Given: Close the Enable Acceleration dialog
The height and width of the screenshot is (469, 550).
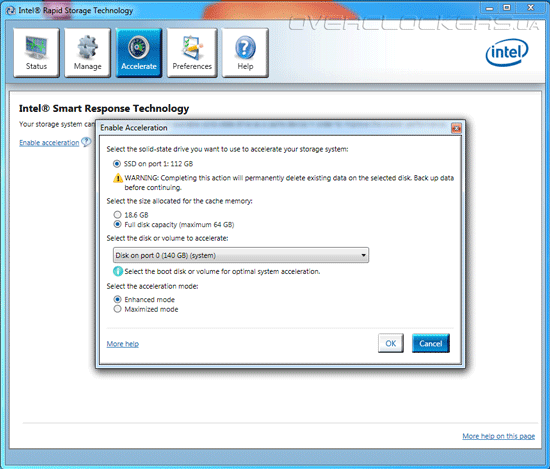Looking at the screenshot, I should (x=456, y=128).
